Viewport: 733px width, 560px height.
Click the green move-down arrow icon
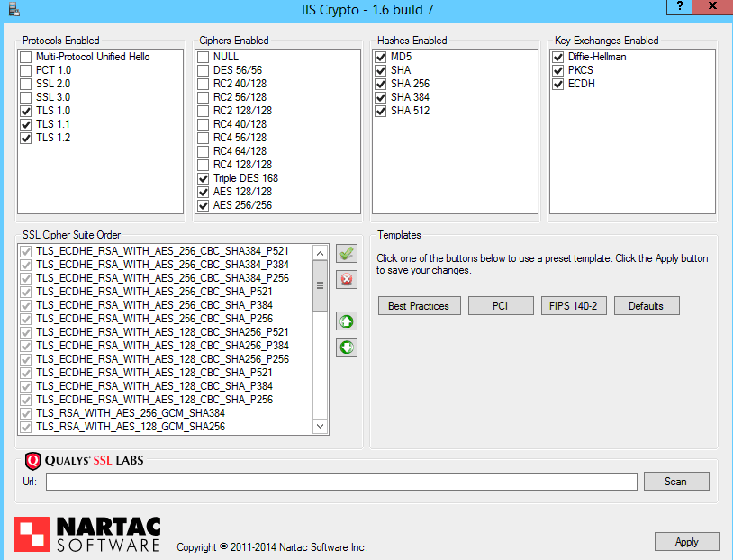pyautogui.click(x=347, y=347)
